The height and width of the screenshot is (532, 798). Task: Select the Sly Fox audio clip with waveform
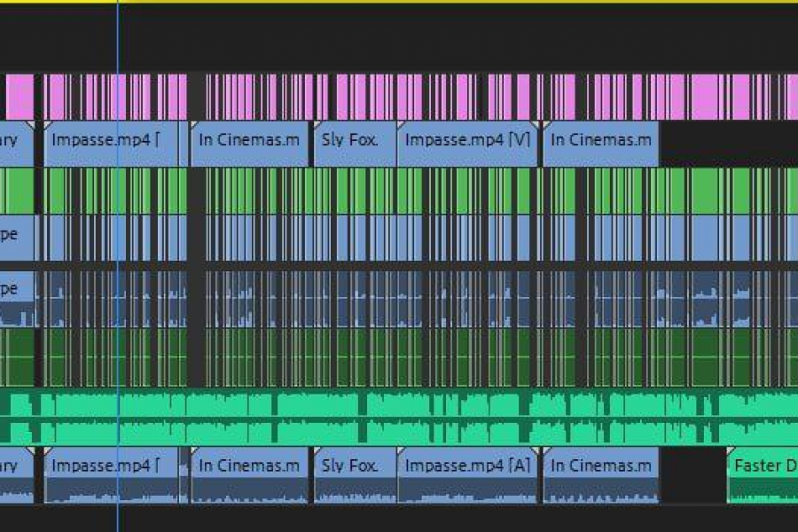356,475
